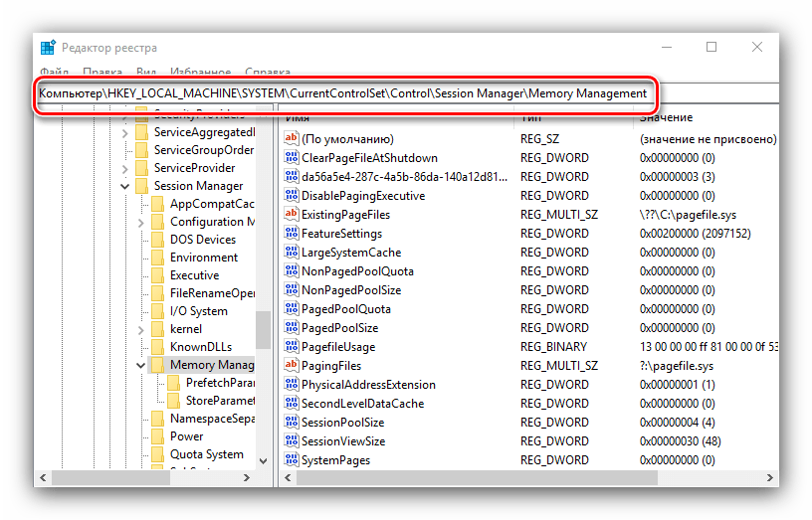Screen dimensions: 812x520
Task: Open the Вид menu
Action: tap(146, 73)
